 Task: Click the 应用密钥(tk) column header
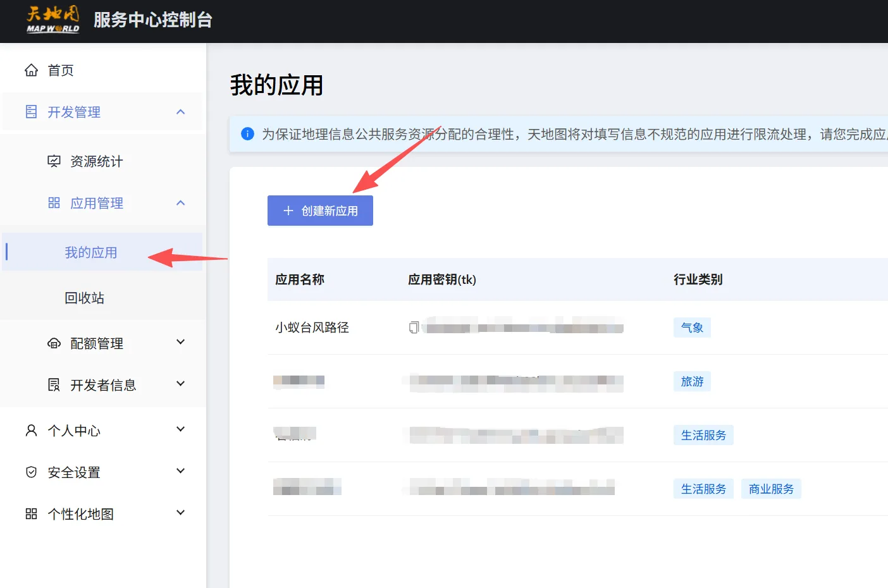(x=442, y=279)
